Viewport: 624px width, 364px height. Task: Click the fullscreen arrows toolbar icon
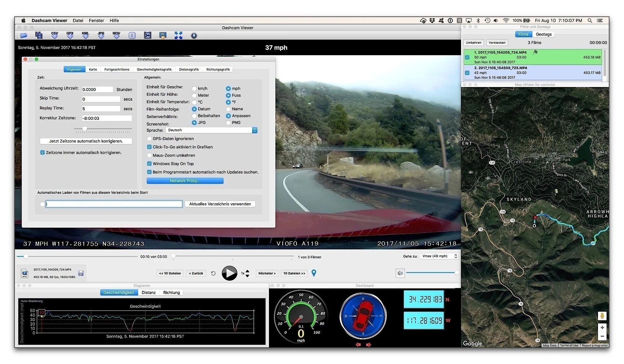[178, 36]
